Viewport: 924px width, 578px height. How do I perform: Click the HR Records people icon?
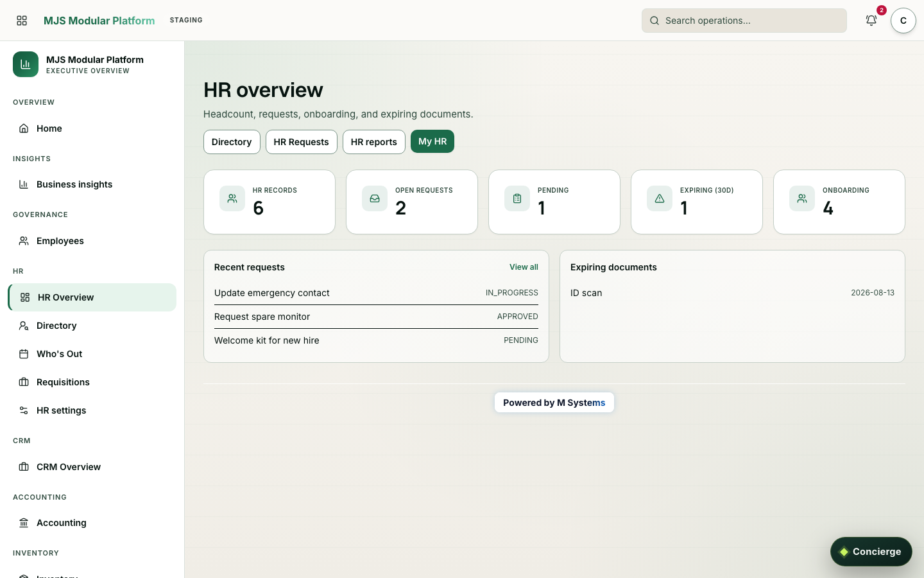pos(232,198)
